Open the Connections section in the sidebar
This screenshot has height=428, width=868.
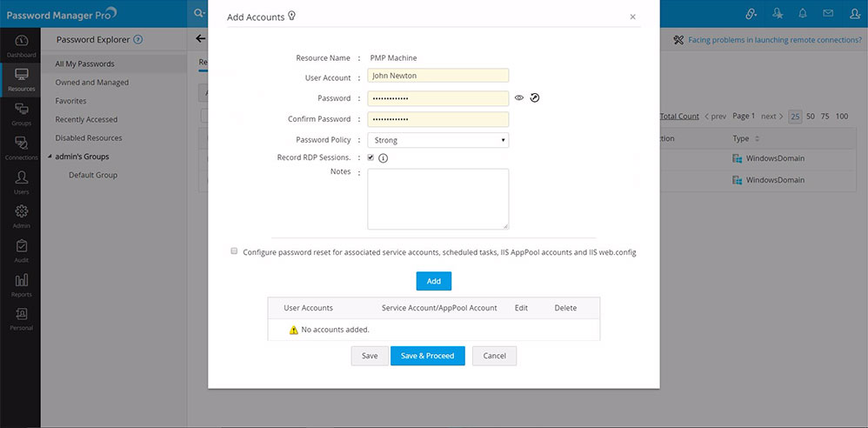point(21,147)
